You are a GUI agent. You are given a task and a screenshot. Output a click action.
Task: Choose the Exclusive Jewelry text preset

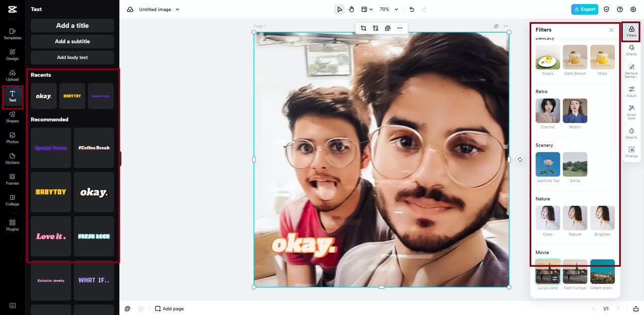coord(51,280)
